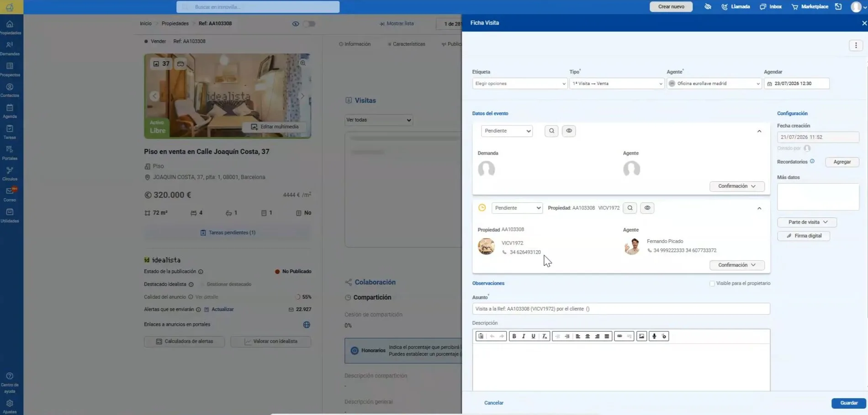View property AA103308 with eye icon
Viewport: 868px width, 415px height.
point(647,208)
